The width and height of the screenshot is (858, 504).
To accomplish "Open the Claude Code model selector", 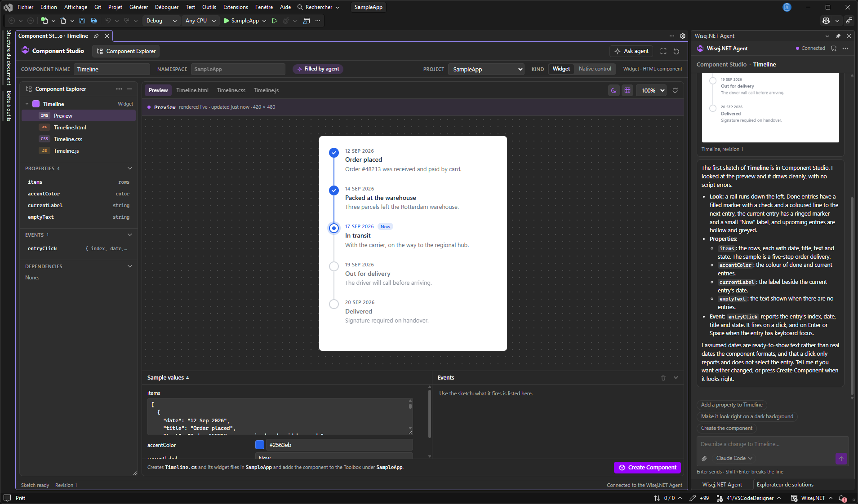I will coord(734,458).
